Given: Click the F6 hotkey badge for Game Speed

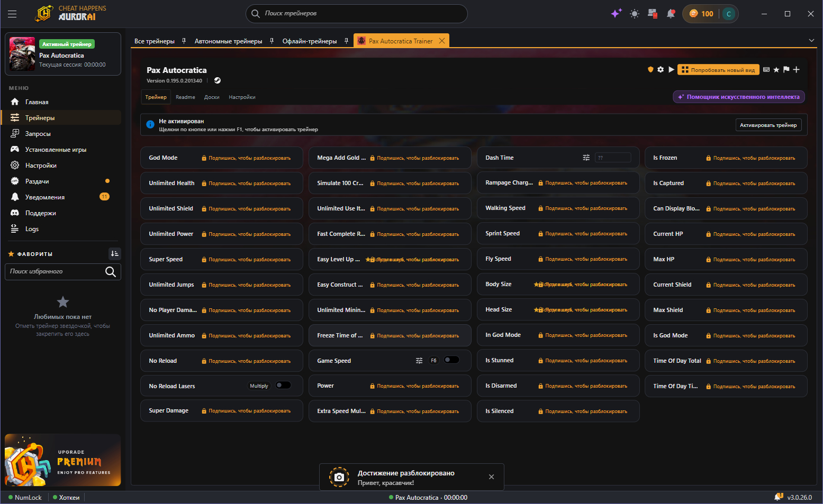Looking at the screenshot, I should click(x=433, y=361).
